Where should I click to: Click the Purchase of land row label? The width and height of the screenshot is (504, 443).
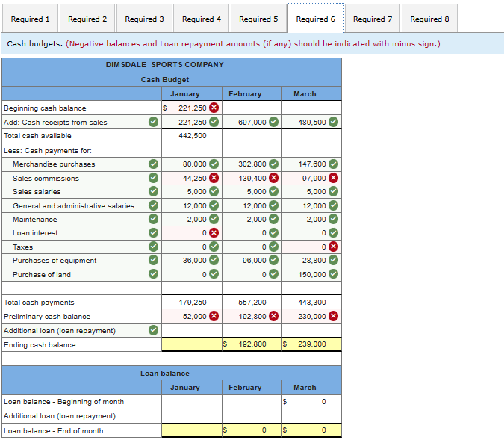tap(42, 275)
